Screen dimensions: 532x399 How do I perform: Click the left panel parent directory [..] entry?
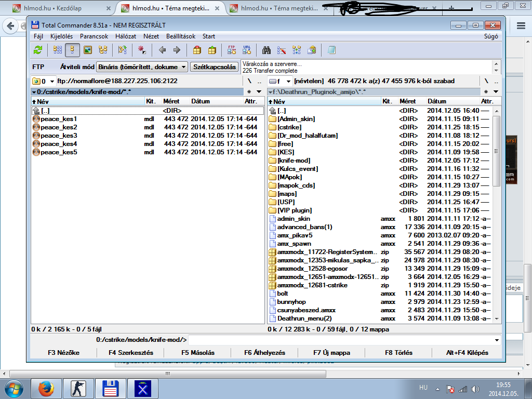(x=148, y=111)
